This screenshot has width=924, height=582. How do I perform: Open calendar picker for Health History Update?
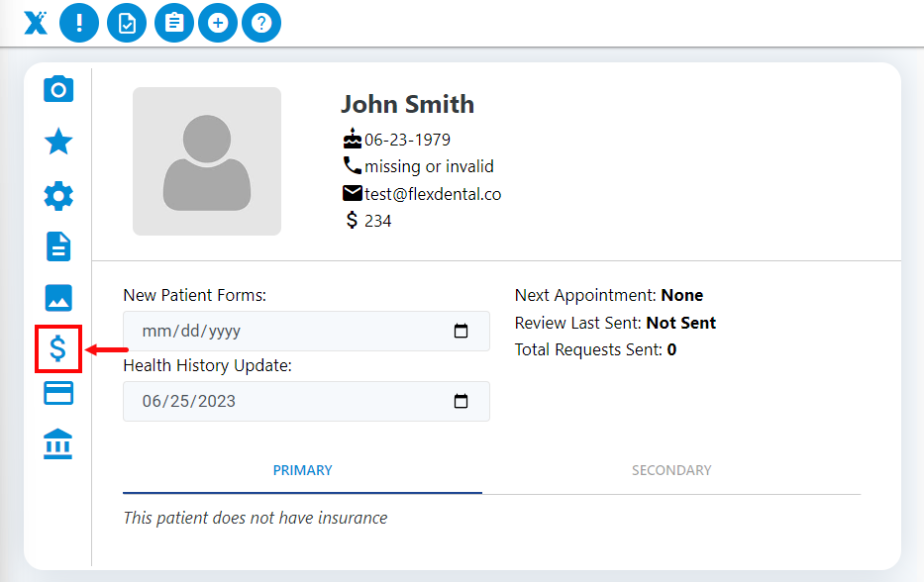[x=461, y=401]
